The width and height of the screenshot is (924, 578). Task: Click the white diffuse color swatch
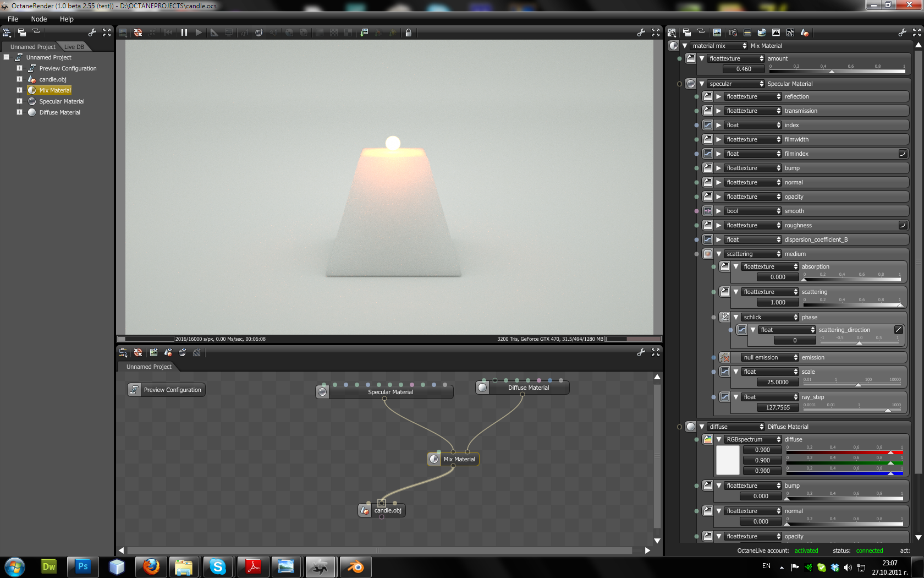[727, 460]
